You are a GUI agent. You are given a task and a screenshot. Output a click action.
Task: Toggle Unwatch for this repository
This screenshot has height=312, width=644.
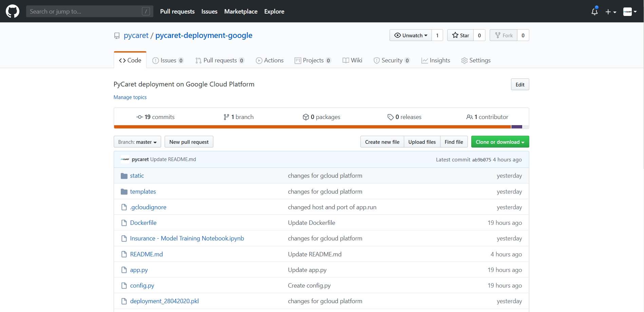point(411,35)
